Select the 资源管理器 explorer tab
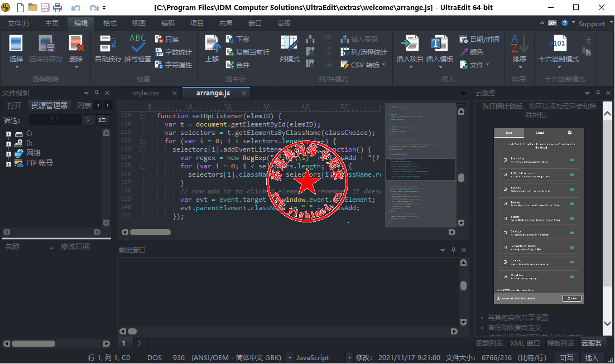The width and height of the screenshot is (615, 364). (x=50, y=105)
